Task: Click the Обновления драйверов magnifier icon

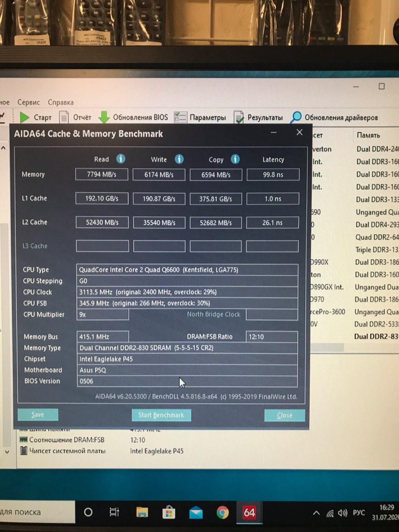Action: pyautogui.click(x=296, y=117)
